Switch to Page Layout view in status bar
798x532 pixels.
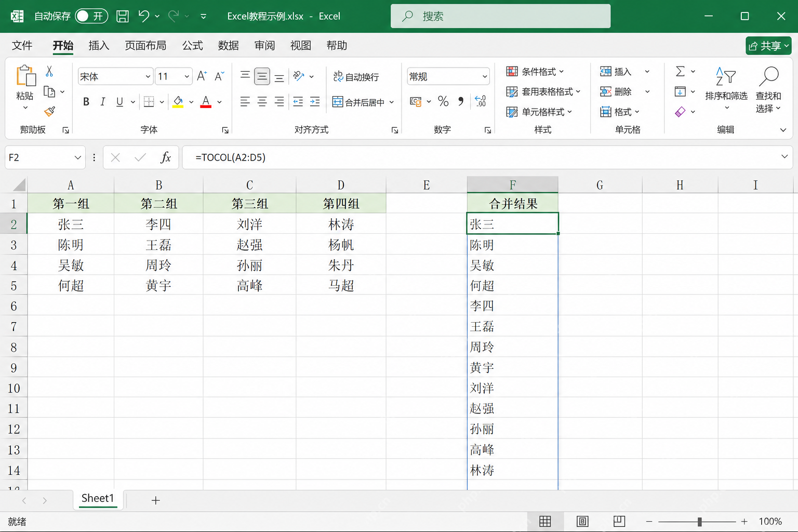pyautogui.click(x=582, y=521)
